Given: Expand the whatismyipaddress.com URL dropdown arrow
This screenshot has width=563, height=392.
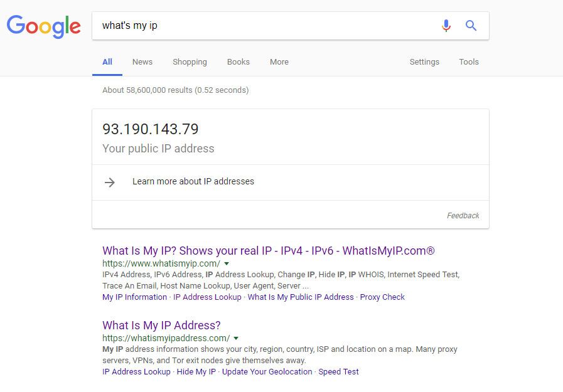Looking at the screenshot, I should click(x=236, y=338).
